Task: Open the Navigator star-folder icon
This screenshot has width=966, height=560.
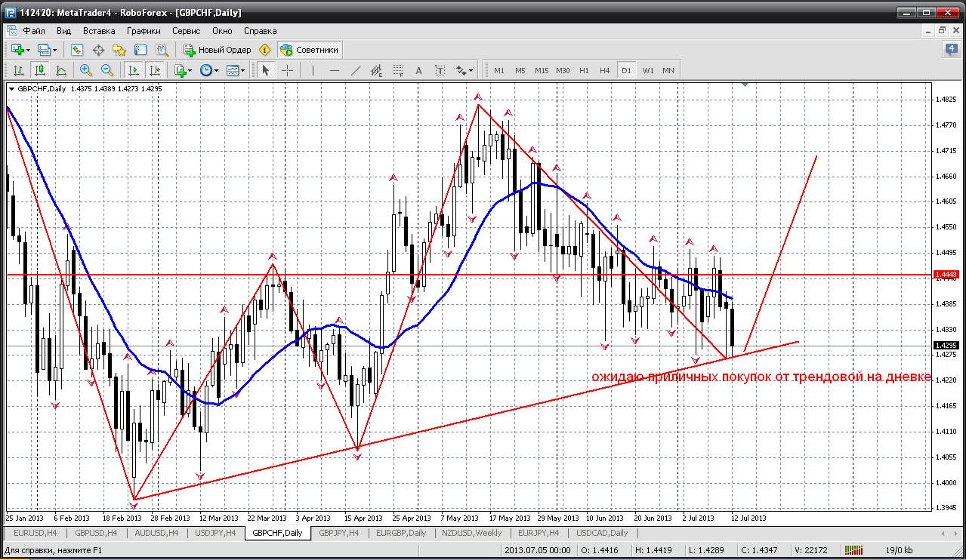Action: pyautogui.click(x=119, y=50)
